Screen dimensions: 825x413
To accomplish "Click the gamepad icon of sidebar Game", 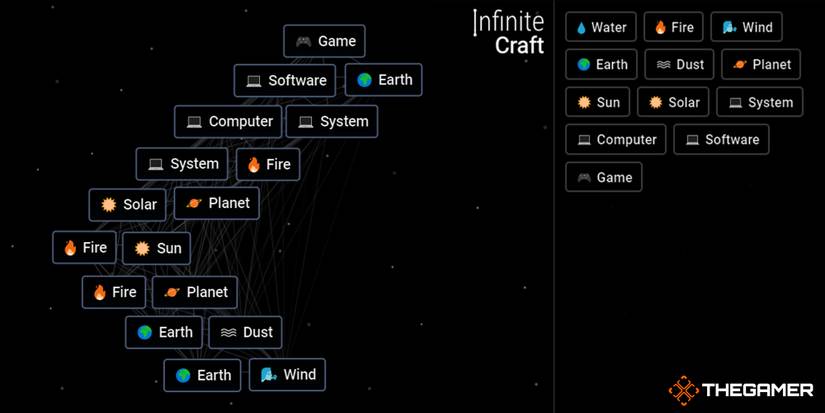I will click(584, 177).
